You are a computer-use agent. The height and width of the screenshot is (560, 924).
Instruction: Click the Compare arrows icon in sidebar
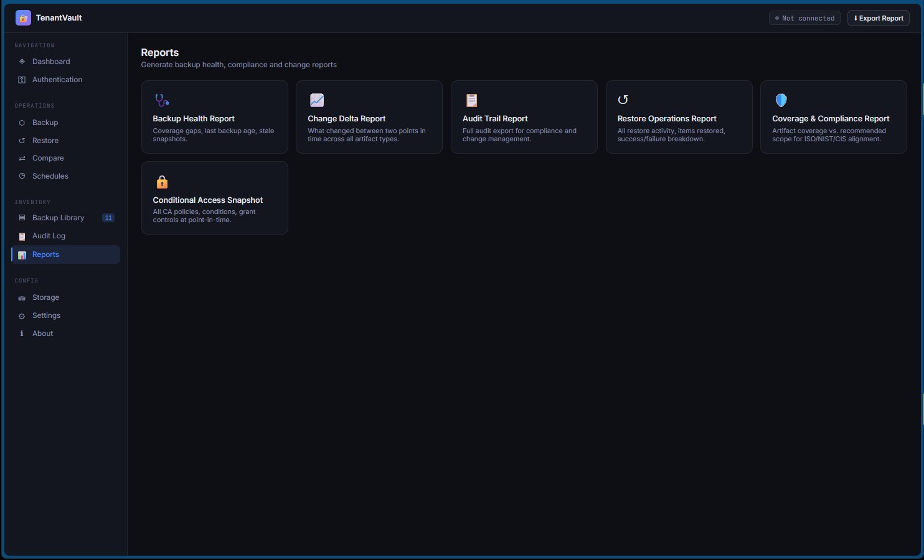point(22,158)
